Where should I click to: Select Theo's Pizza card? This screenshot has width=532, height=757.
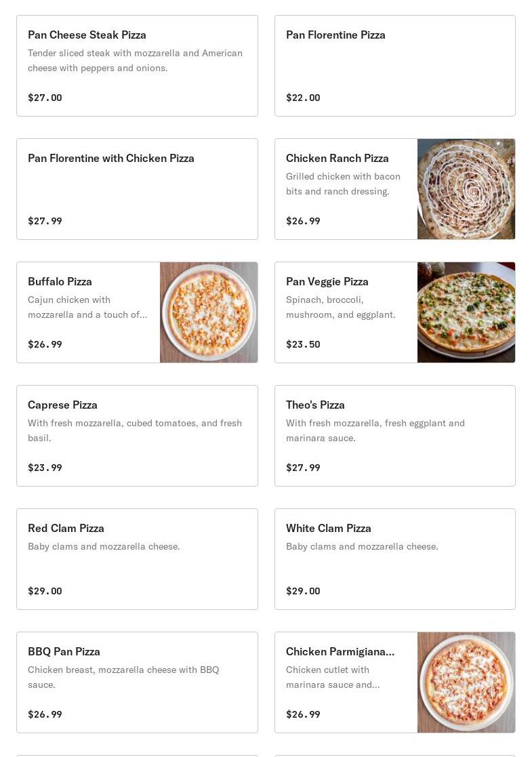pos(395,436)
